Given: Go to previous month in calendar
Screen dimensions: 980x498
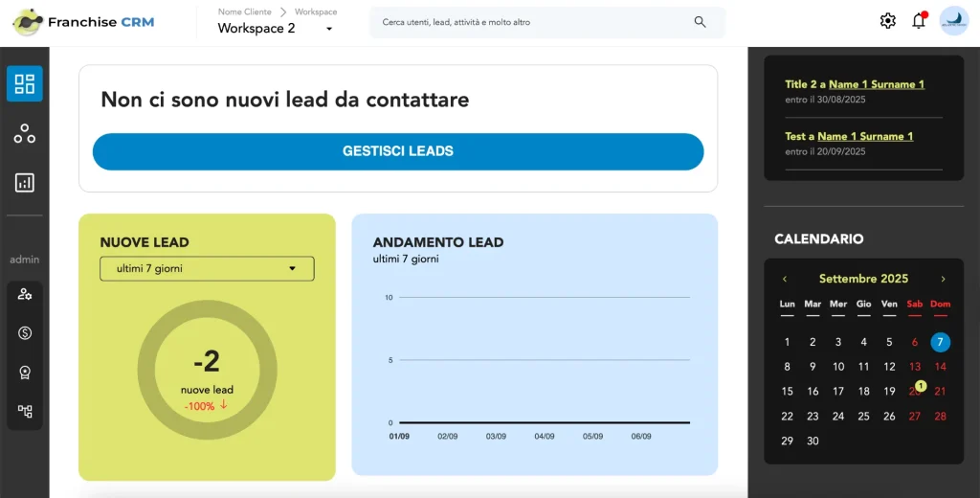Looking at the screenshot, I should click(x=785, y=279).
